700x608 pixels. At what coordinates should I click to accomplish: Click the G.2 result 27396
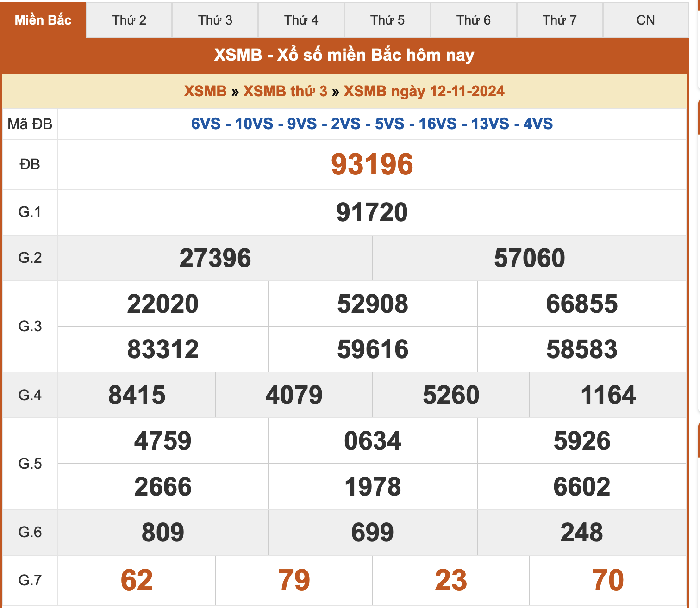click(x=215, y=258)
